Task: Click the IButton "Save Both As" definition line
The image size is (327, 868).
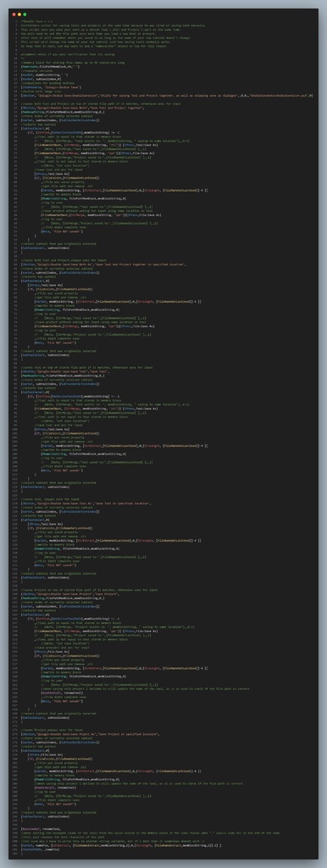Action: click(x=103, y=264)
